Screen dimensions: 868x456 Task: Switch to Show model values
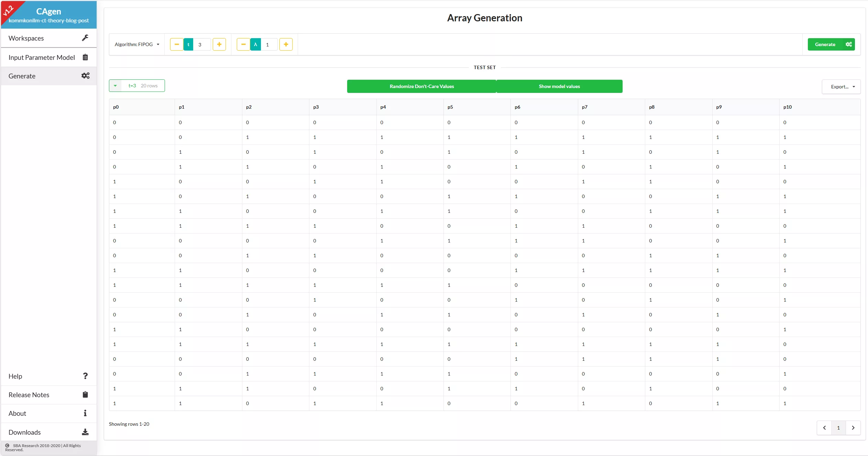point(559,86)
